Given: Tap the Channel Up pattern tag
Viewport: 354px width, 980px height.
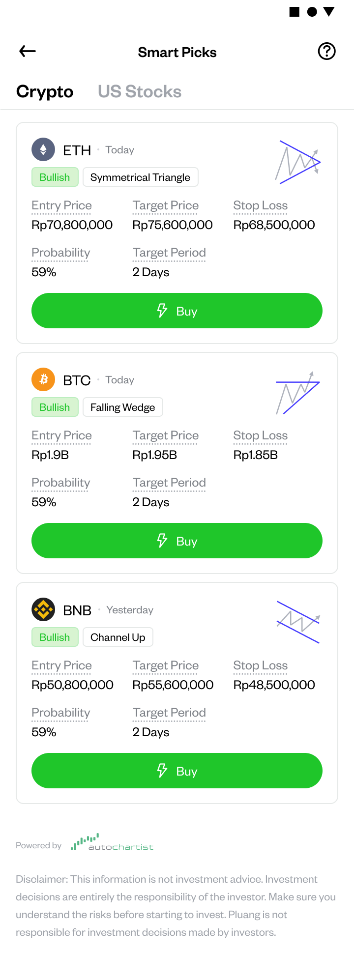Looking at the screenshot, I should coord(118,637).
